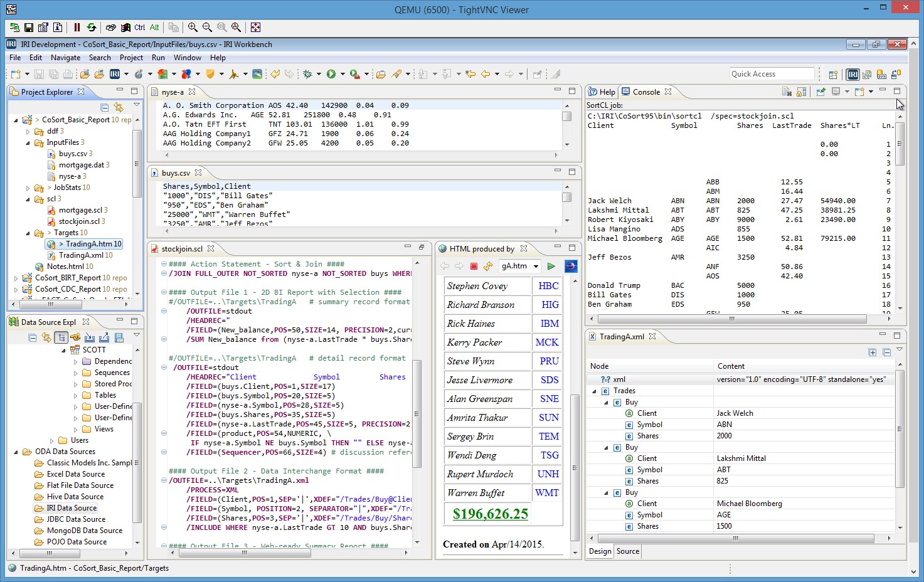Close the buys.csv editor tab
This screenshot has width=924, height=582.
click(198, 172)
